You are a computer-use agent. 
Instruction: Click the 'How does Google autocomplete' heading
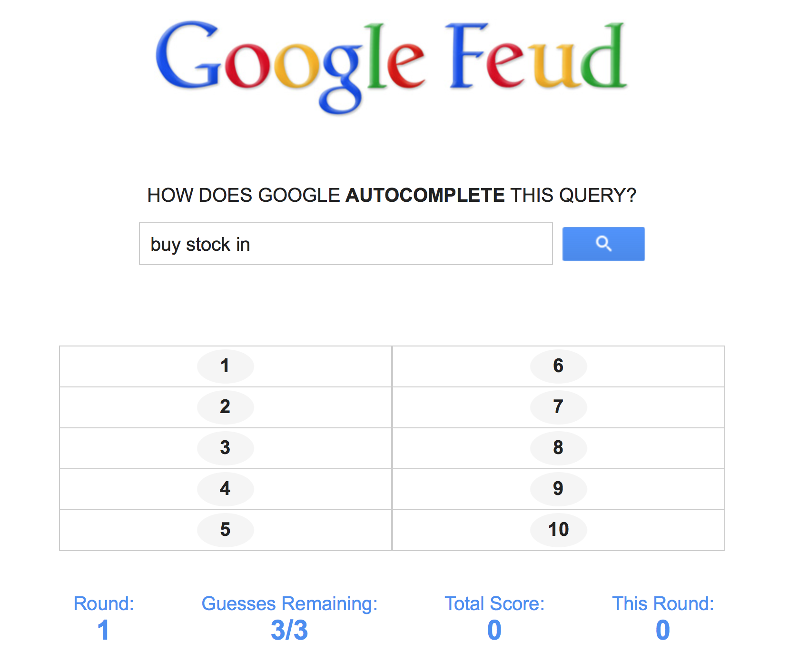[392, 195]
